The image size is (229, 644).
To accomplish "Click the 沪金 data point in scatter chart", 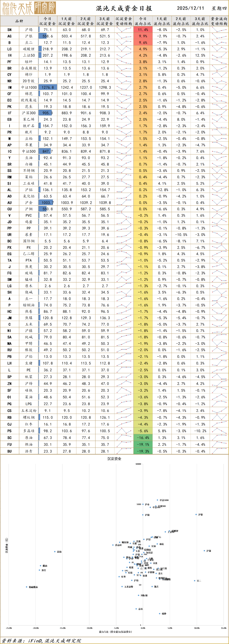I will [x=143, y=504].
